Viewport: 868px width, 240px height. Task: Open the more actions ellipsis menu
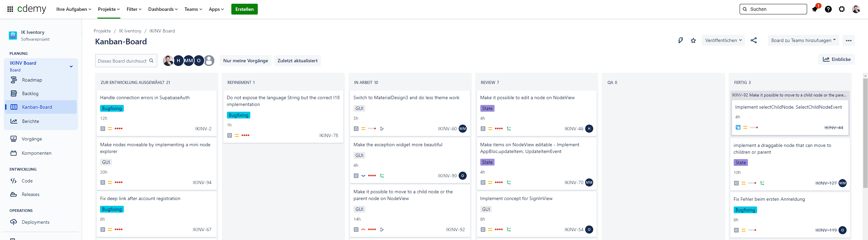[x=849, y=40]
